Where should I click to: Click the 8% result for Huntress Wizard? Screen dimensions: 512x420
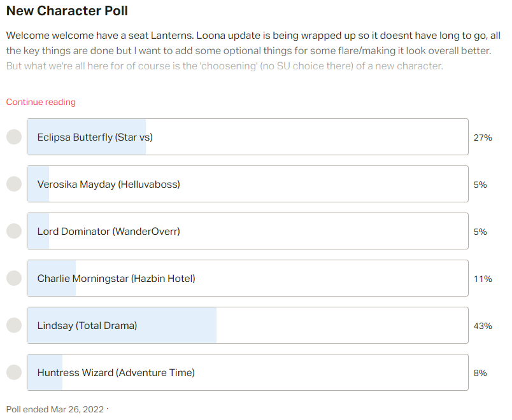[x=480, y=373]
